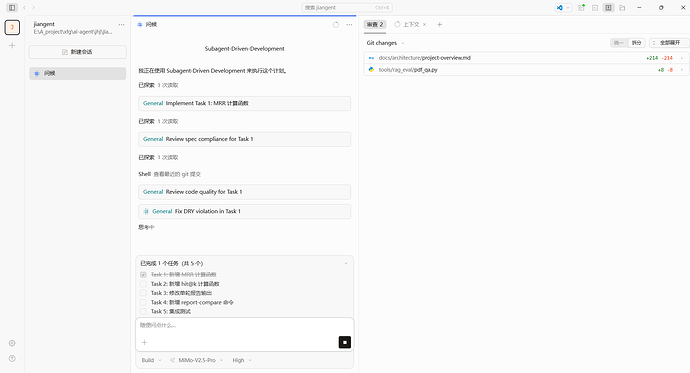690x373 pixels.
Task: Open docs/architecture/project-overview.md file row
Action: (x=526, y=58)
